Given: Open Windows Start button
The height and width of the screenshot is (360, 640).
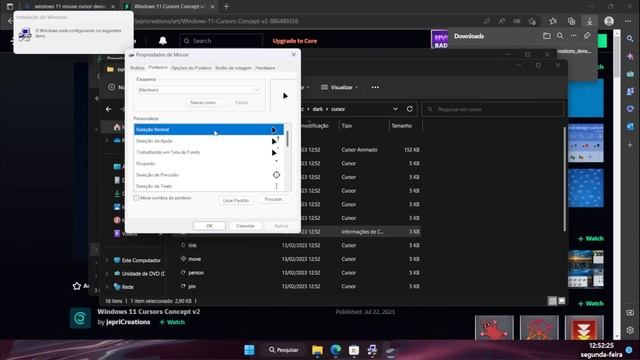Looking at the screenshot, I should click(249, 350).
